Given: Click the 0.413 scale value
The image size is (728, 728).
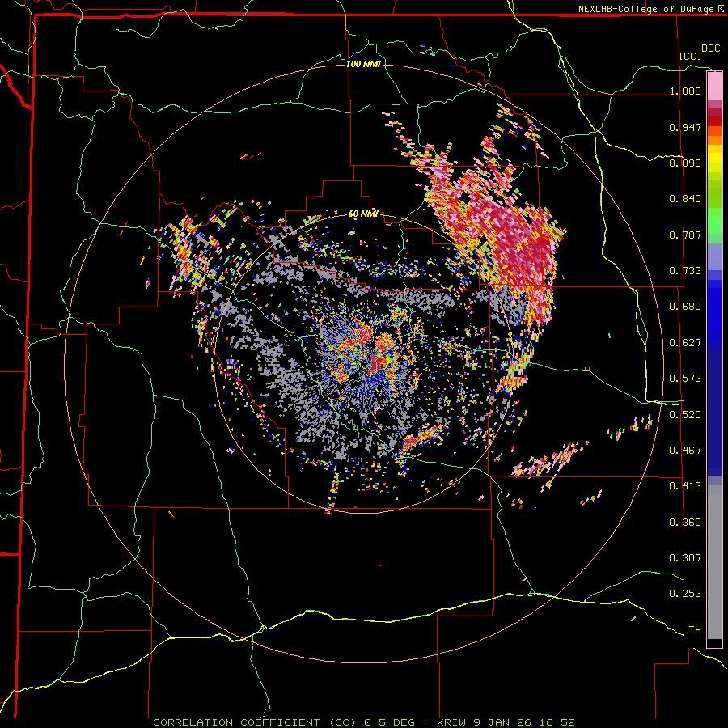Looking at the screenshot, I should pyautogui.click(x=685, y=486).
